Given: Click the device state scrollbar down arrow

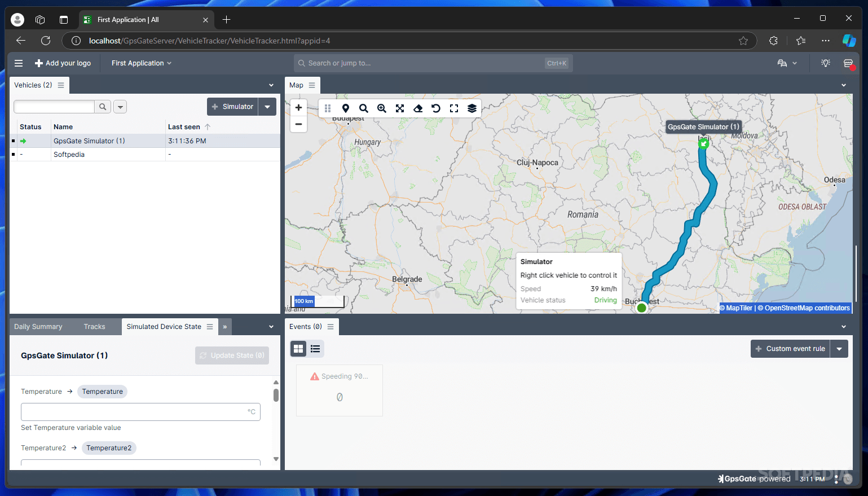Looking at the screenshot, I should coord(276,459).
